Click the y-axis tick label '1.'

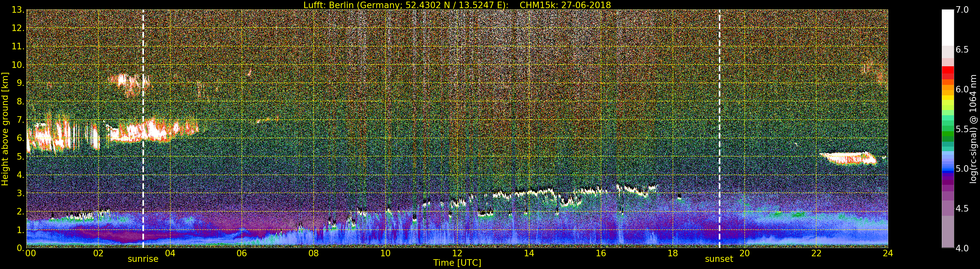21,230
